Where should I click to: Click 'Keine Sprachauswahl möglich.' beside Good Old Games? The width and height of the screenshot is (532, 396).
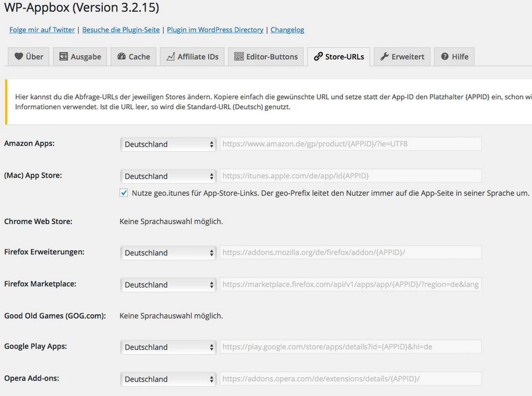coord(171,316)
